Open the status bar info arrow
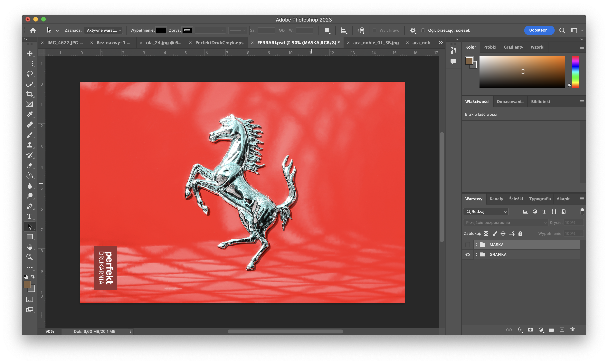The width and height of the screenshot is (608, 364). click(x=130, y=332)
